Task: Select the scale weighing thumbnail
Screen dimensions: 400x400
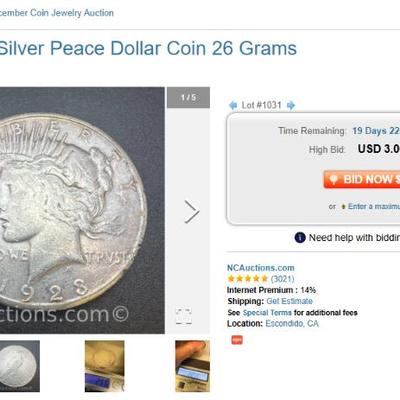Action: 104,366
